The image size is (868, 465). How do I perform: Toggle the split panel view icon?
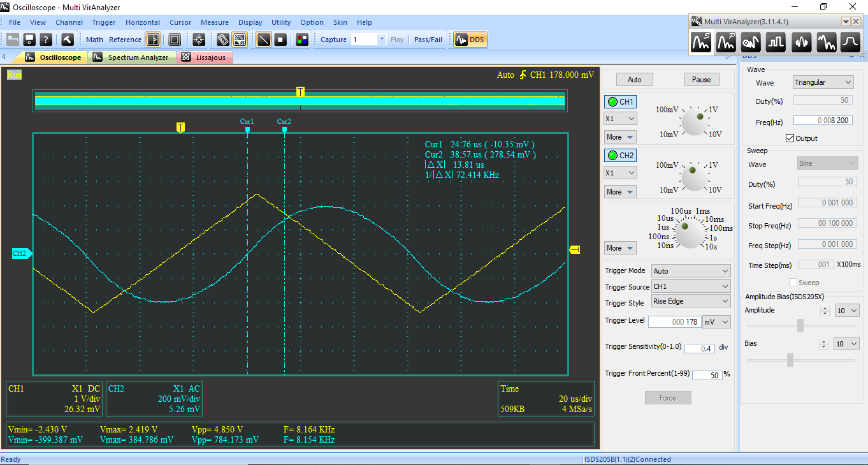(152, 40)
